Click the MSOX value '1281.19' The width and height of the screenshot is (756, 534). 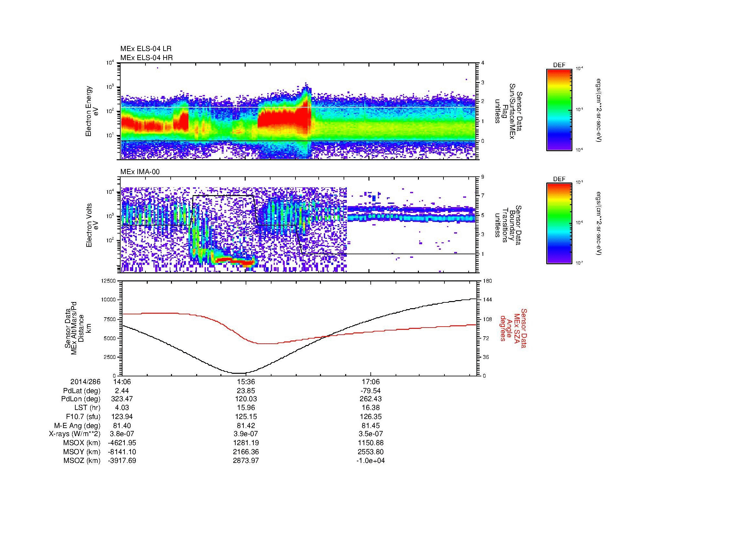click(x=246, y=443)
